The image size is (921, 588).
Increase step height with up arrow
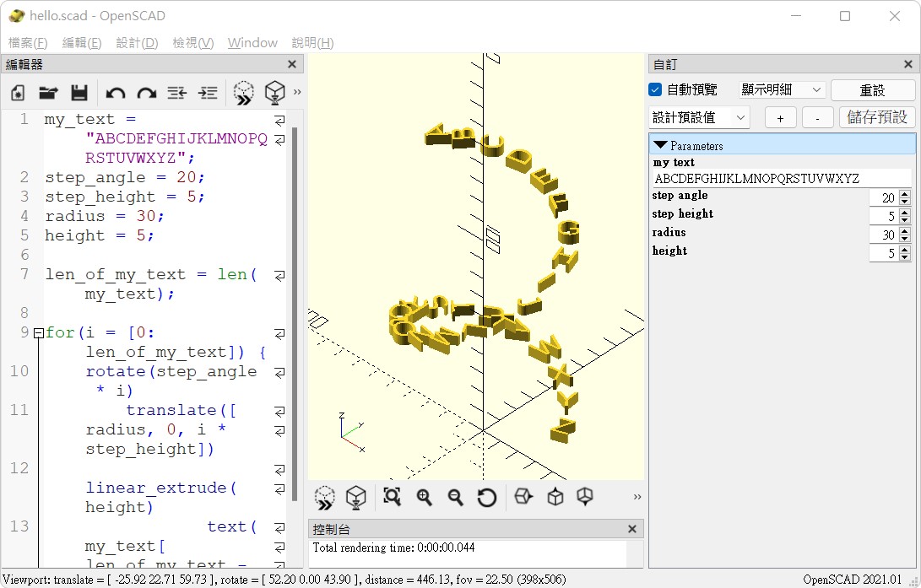[x=905, y=213]
